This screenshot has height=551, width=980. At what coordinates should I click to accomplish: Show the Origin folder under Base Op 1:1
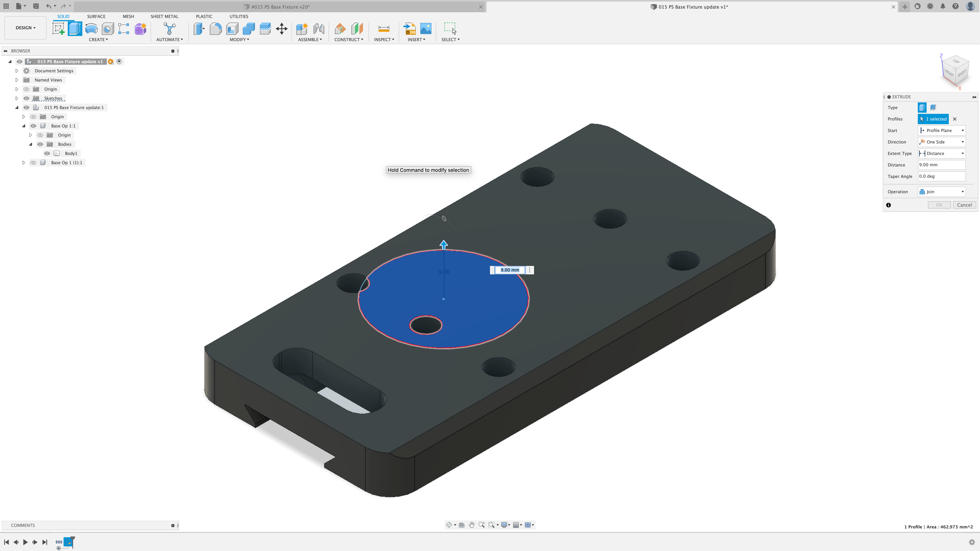click(x=40, y=135)
